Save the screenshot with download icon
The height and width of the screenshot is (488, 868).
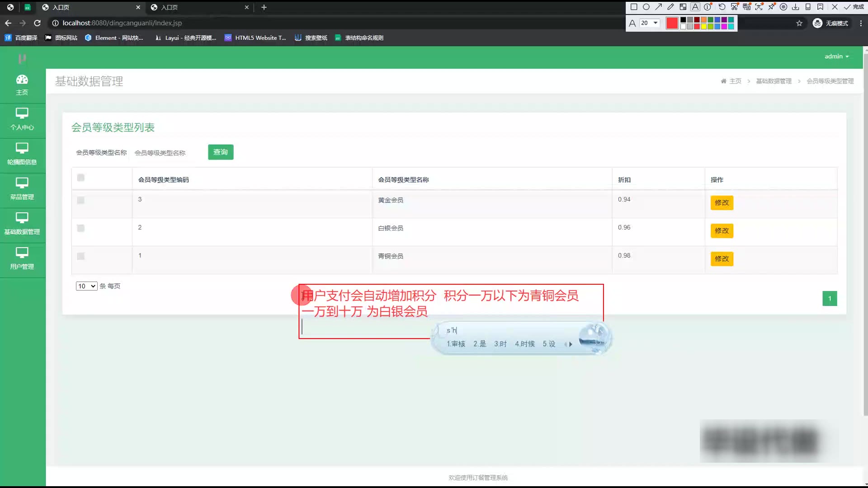796,7
